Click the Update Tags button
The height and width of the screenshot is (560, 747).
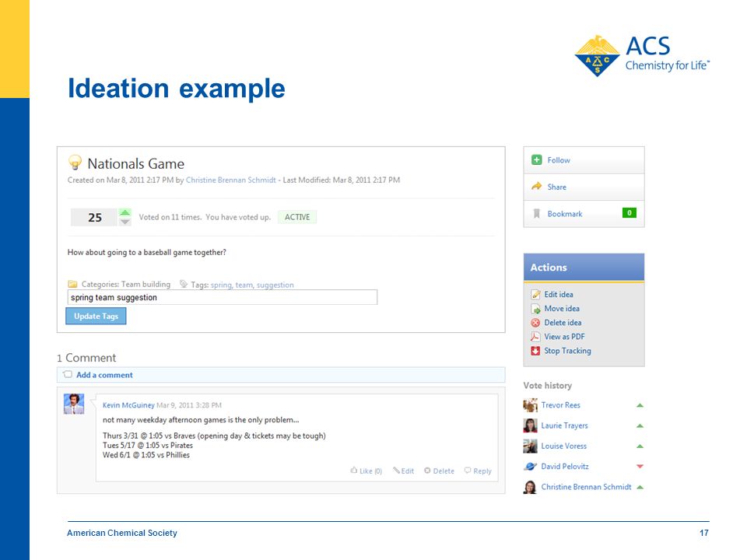pyautogui.click(x=96, y=317)
